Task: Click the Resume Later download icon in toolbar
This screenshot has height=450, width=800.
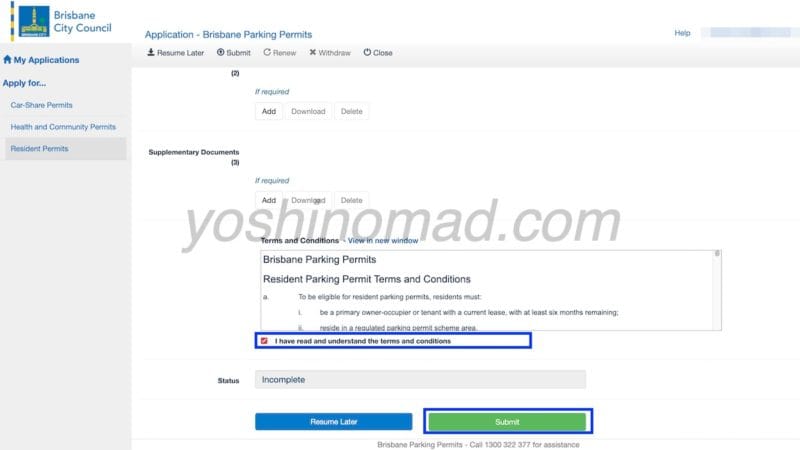Action: [x=151, y=52]
